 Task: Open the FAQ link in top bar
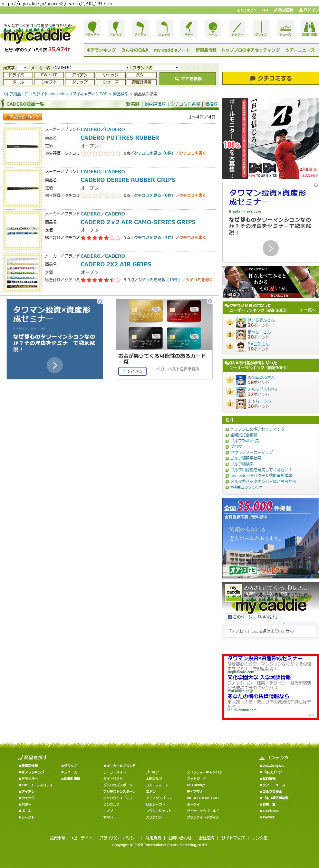[x=265, y=10]
